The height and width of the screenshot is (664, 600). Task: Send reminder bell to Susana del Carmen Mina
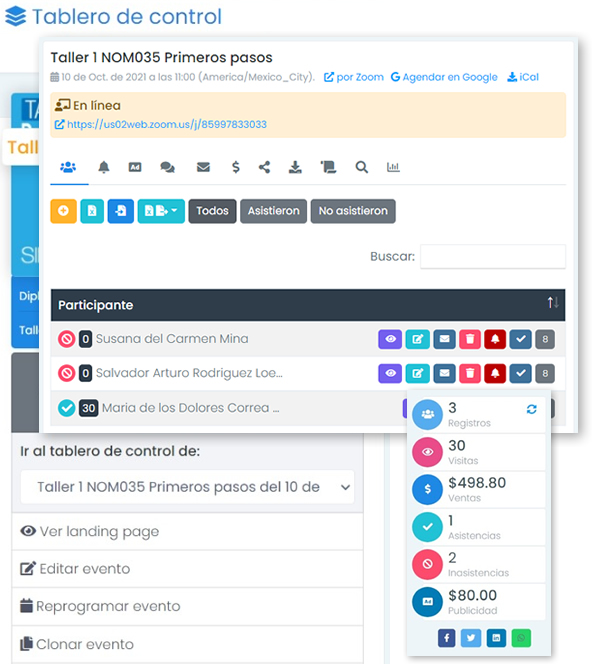[495, 339]
